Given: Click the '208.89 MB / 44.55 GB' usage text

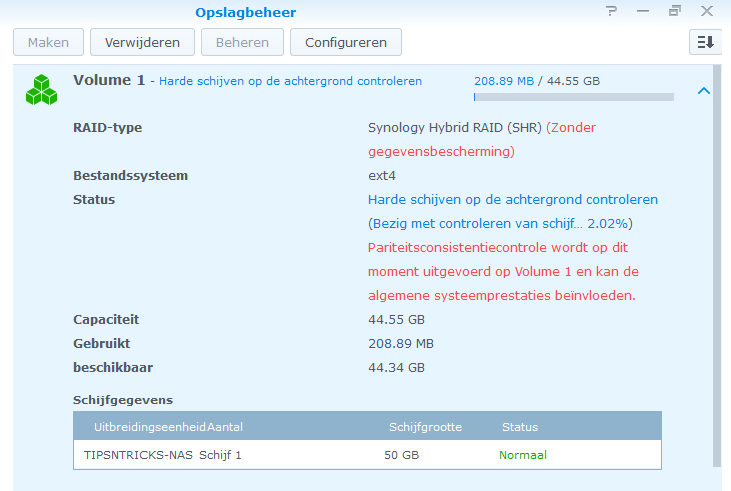Looking at the screenshot, I should tap(537, 81).
